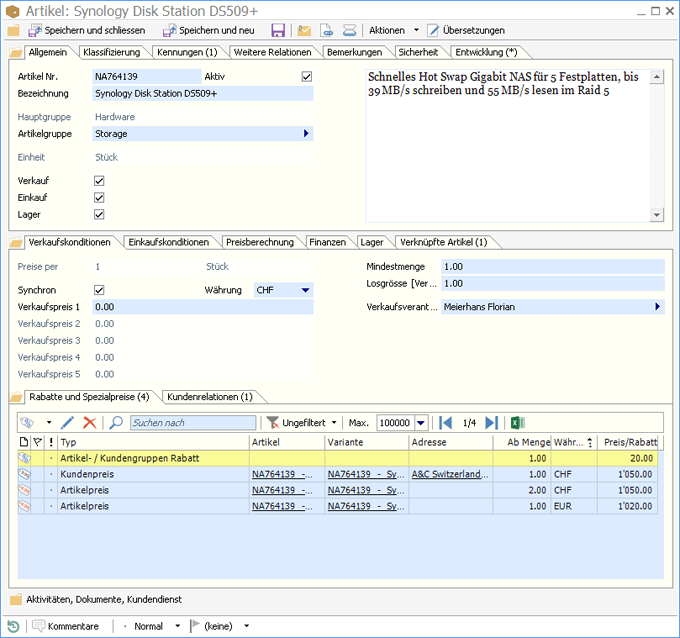Click the new discount tag icon in grid toolbar

pos(27,422)
